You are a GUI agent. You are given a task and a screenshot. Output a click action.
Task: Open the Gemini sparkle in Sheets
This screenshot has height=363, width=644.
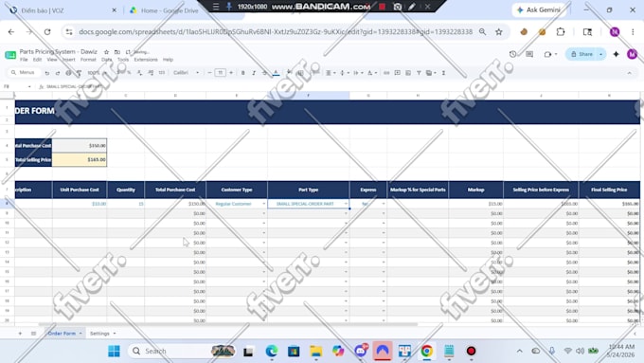[617, 54]
